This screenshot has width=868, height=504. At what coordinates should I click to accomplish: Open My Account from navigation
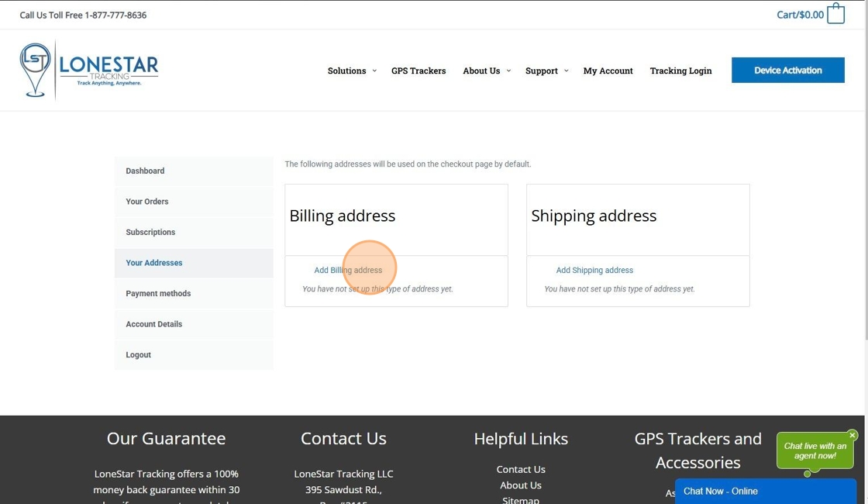click(608, 71)
